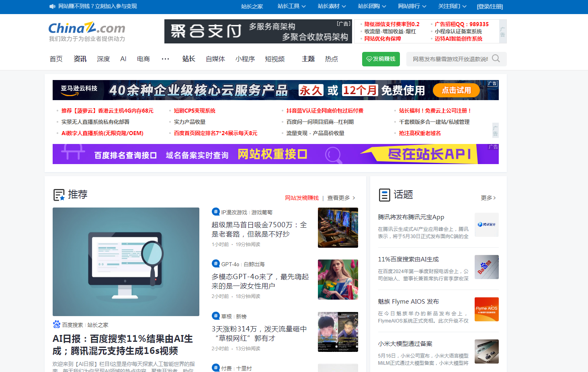This screenshot has width=588, height=372.
Task: Open the 短视频 nav item
Action: [275, 59]
